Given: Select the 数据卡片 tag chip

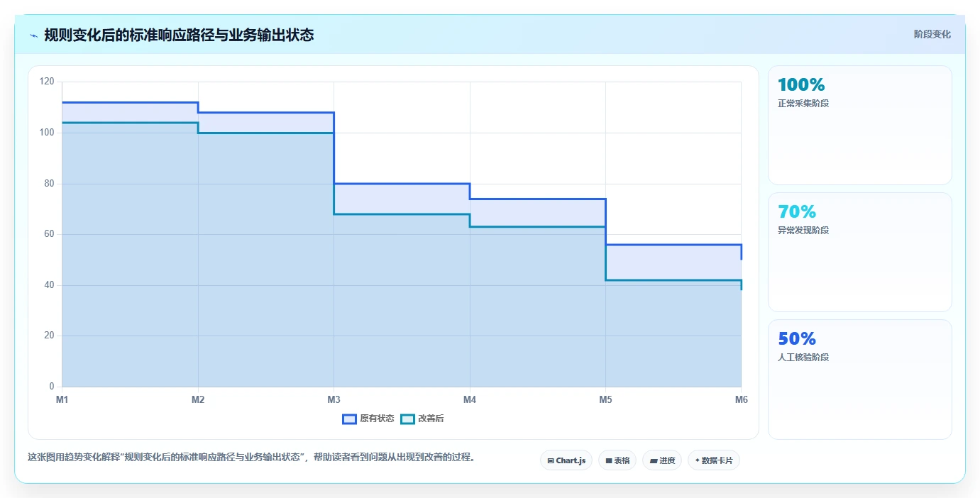Looking at the screenshot, I should [x=714, y=460].
